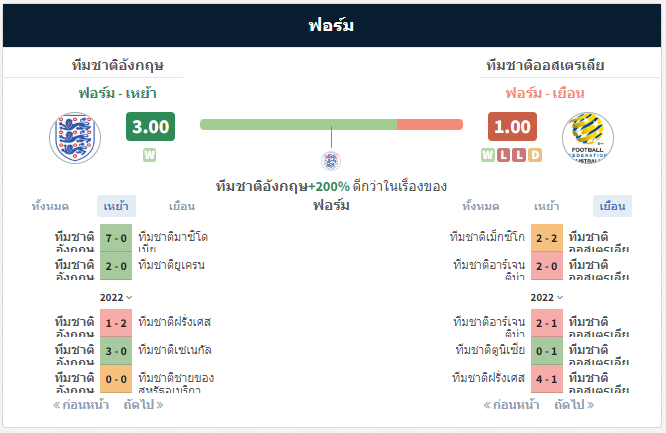Click the Football Federation Australia logo
Image resolution: width=666 pixels, height=433 pixels.
tap(588, 138)
